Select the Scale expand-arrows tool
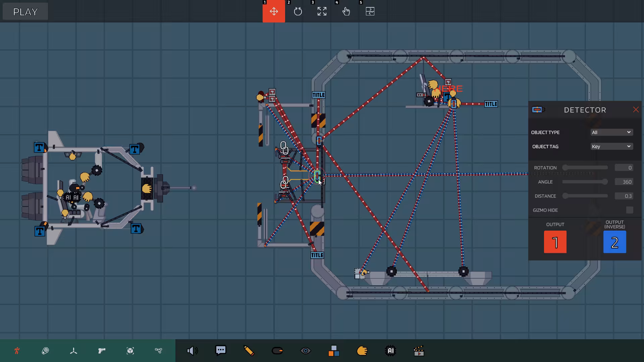The height and width of the screenshot is (362, 644). [x=322, y=11]
